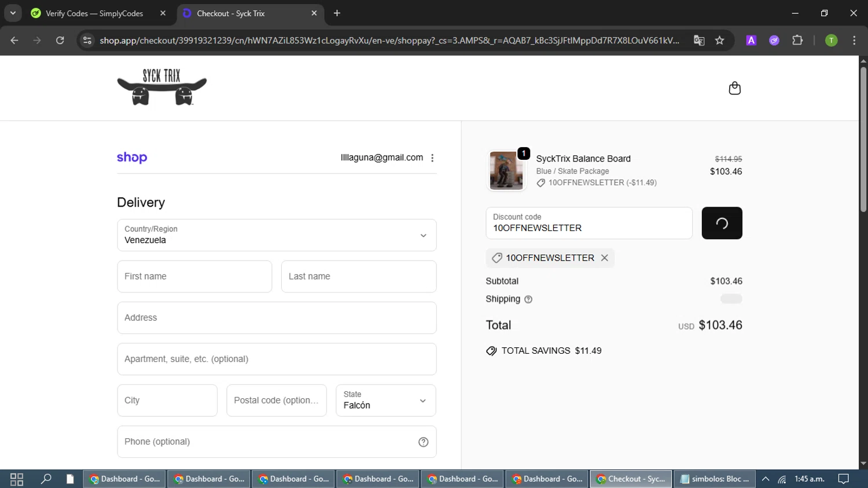
Task: Open the taskbar file document icon
Action: pos(70,479)
